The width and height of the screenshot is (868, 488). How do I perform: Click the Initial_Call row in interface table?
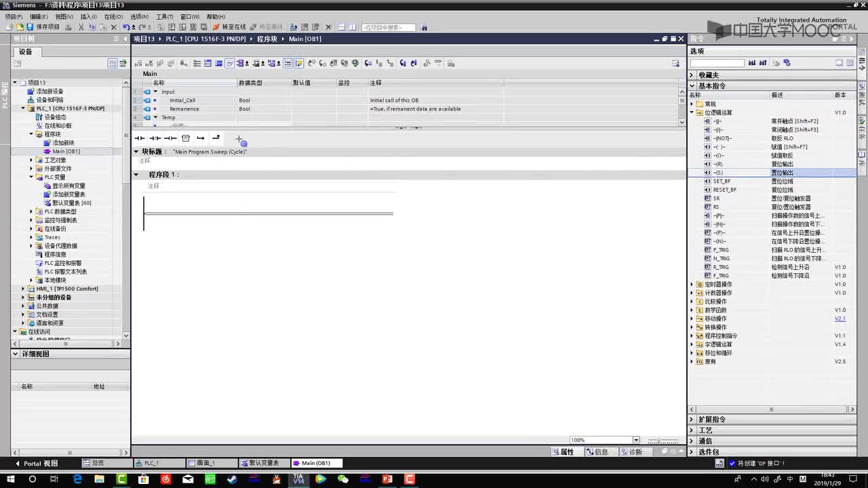pyautogui.click(x=407, y=100)
